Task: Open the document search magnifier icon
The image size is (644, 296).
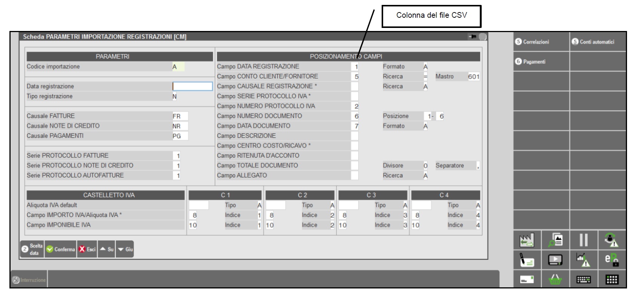Action: [x=555, y=240]
